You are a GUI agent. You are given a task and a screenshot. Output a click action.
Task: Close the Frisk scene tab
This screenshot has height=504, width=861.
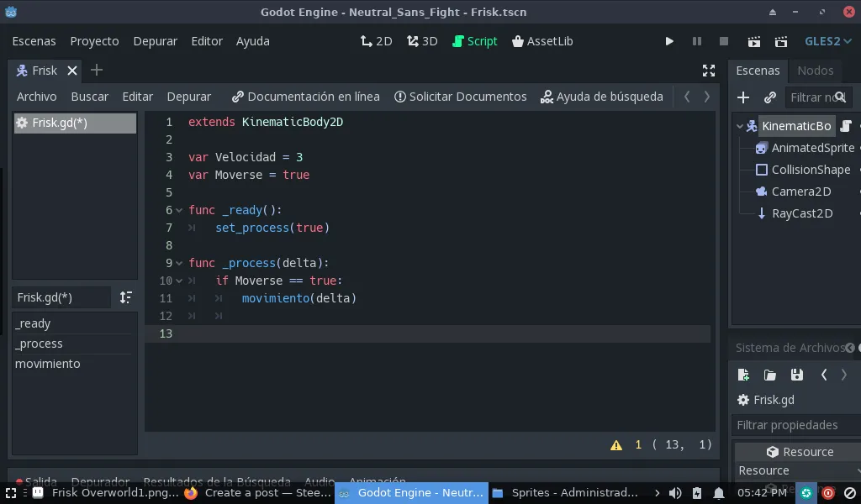click(72, 71)
